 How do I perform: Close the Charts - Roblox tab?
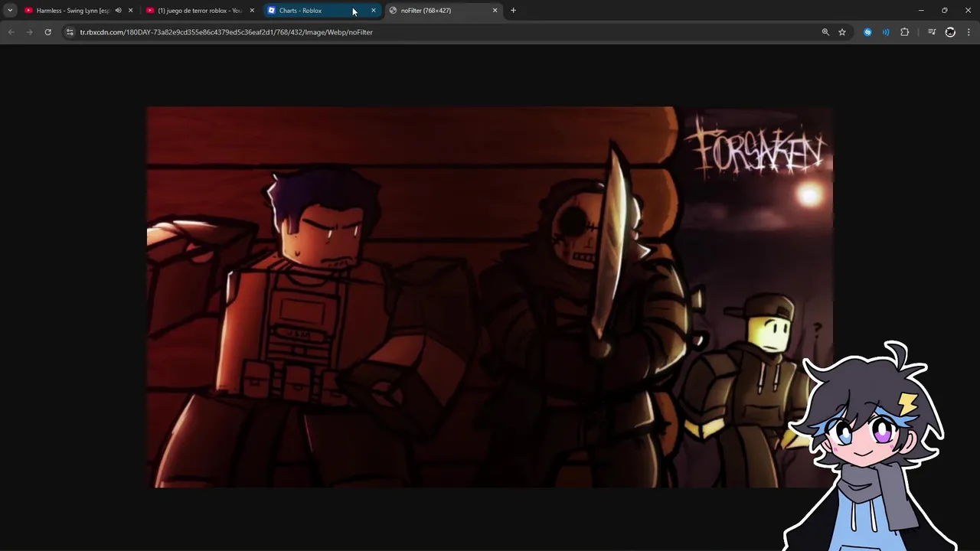[x=374, y=11]
